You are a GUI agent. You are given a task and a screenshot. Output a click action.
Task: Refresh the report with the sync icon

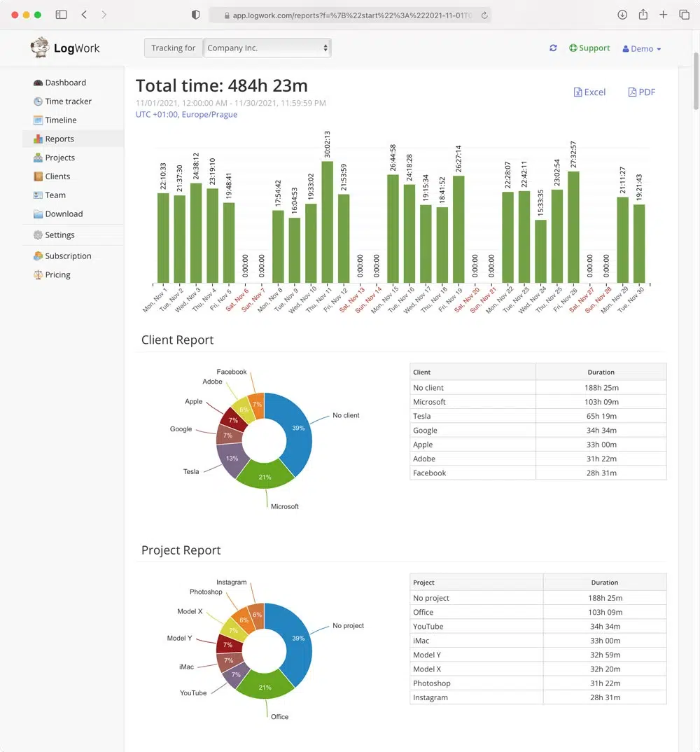click(553, 48)
